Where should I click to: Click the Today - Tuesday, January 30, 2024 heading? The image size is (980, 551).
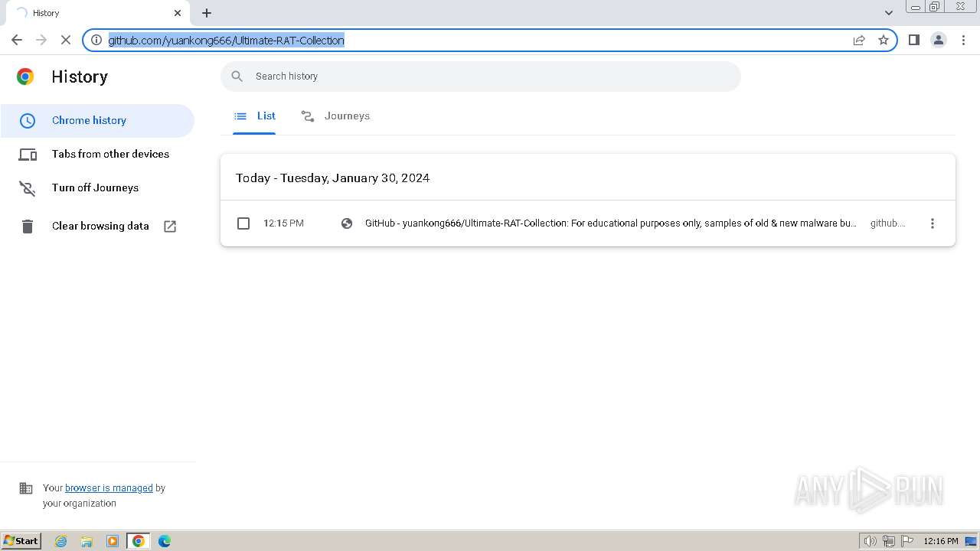click(332, 178)
